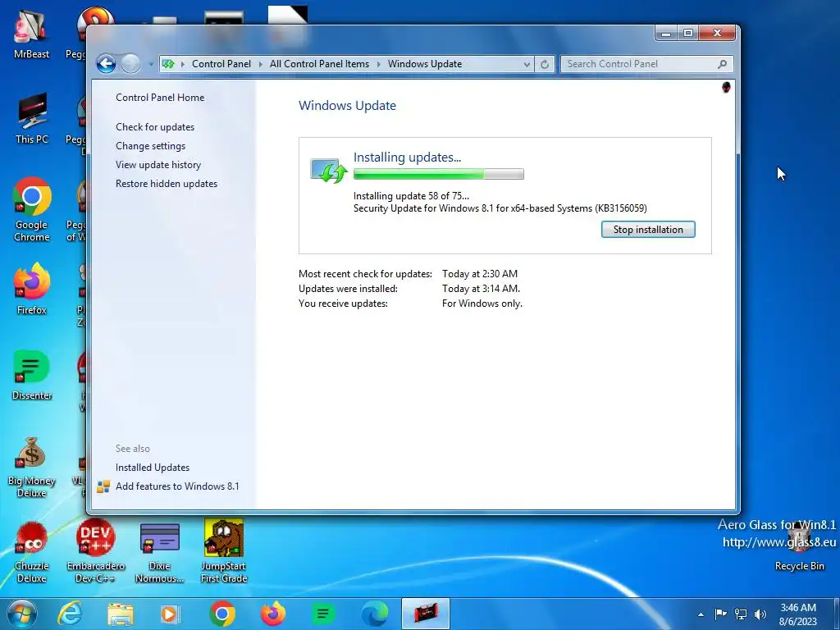Open Chuzzle Deluxe desktop icon
Viewport: 840px width, 630px height.
32,550
